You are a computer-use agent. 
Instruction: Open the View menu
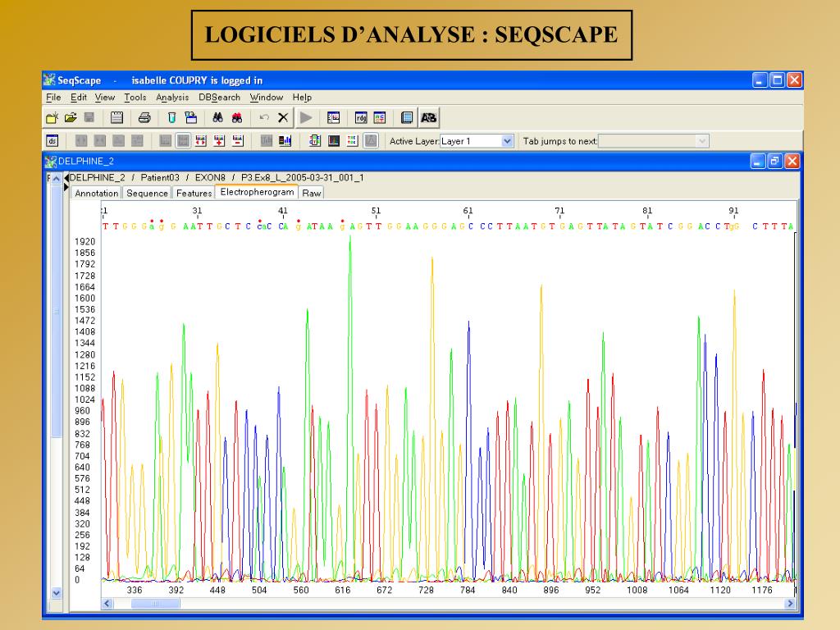(x=105, y=98)
